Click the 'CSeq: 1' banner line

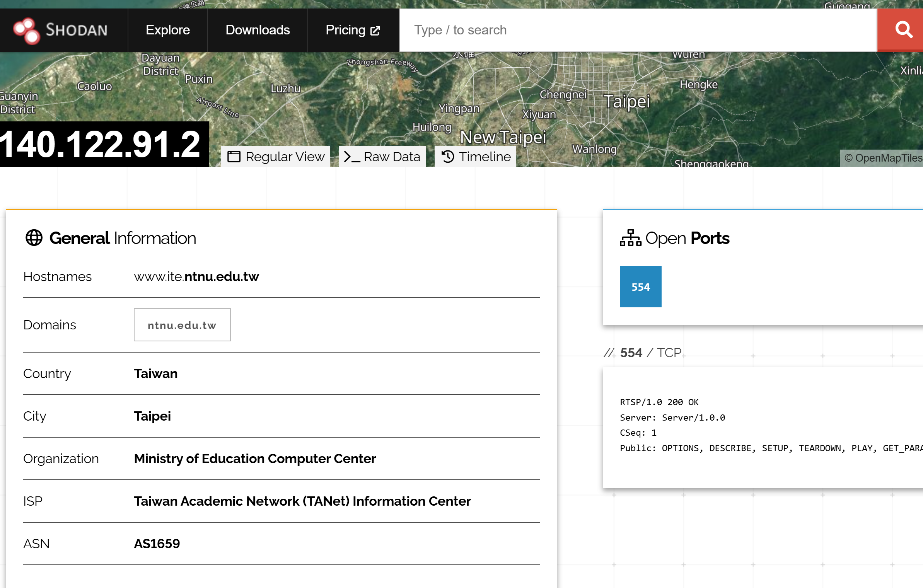[638, 433]
